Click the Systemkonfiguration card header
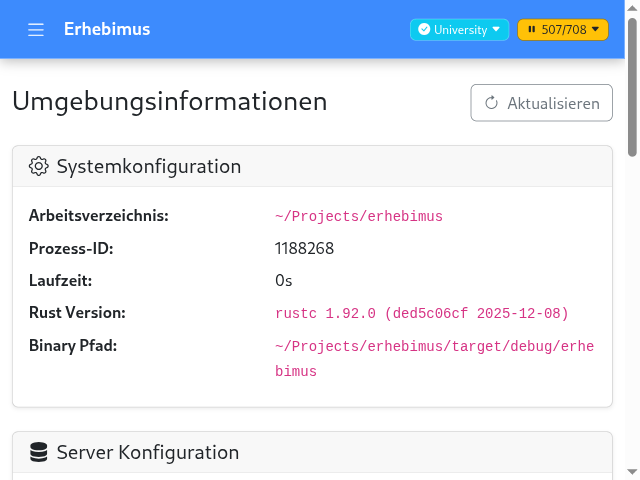 tap(312, 166)
